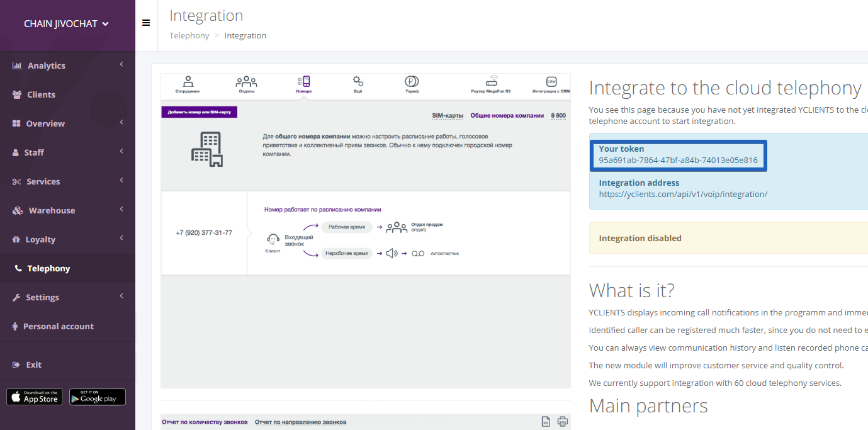
Task: Click the "Your token" label
Action: (x=621, y=149)
